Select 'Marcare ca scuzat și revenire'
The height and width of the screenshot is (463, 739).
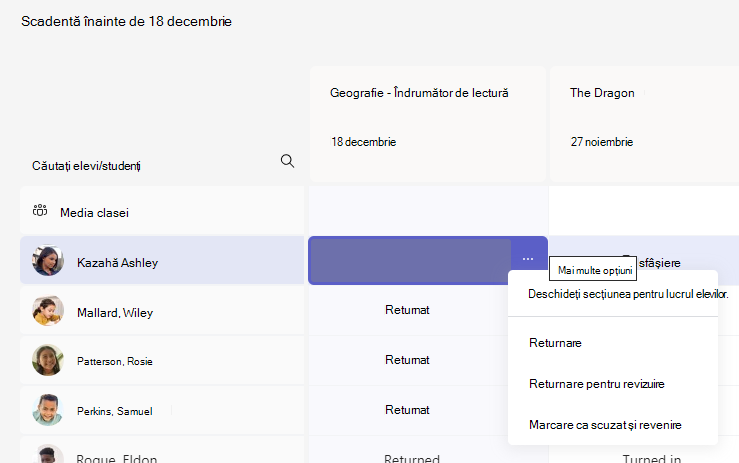(605, 425)
